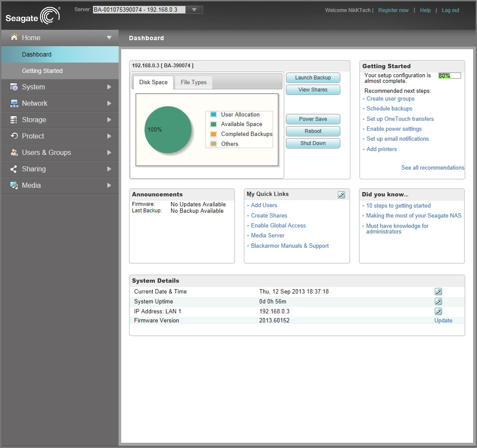Open Create Shares quick link
The image size is (477, 448).
(269, 215)
